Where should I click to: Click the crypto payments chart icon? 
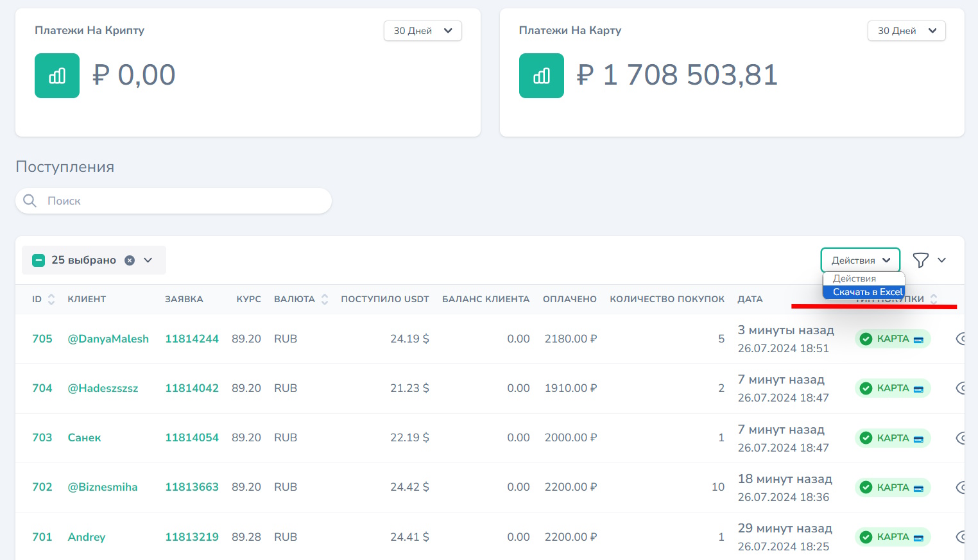click(57, 76)
